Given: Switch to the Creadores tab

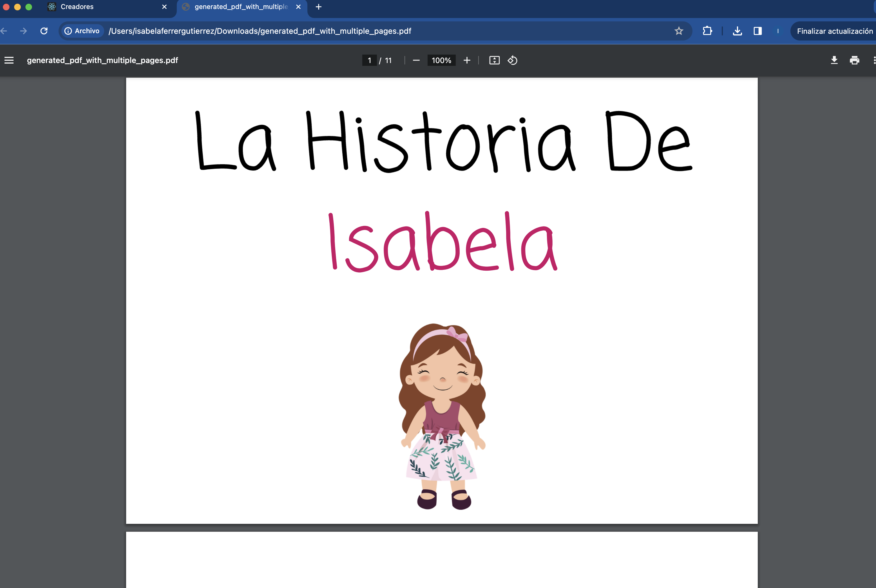Looking at the screenshot, I should (x=107, y=7).
